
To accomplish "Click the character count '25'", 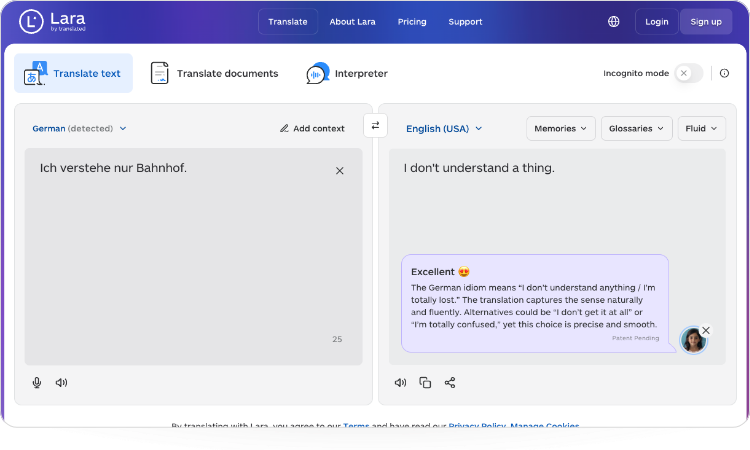I will click(337, 339).
